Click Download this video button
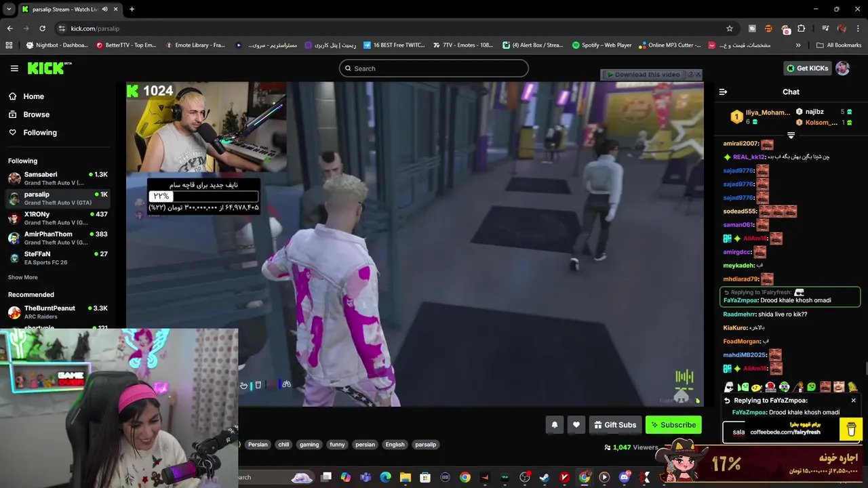Image resolution: width=868 pixels, height=488 pixels. (x=643, y=75)
